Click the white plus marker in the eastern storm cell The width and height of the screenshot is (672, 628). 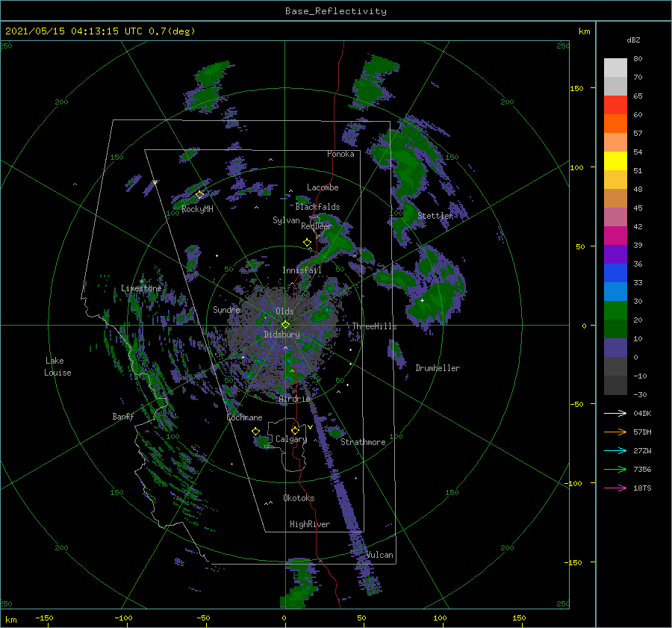422,300
